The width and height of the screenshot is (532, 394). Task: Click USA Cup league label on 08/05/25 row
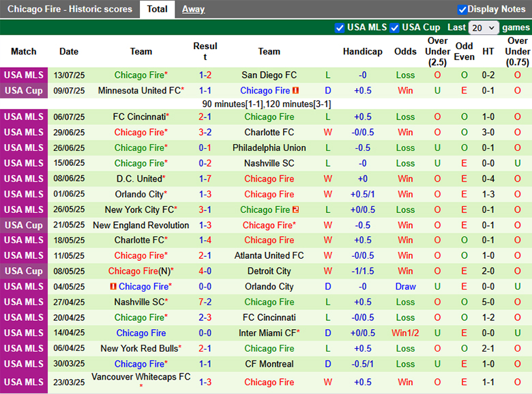coord(24,271)
